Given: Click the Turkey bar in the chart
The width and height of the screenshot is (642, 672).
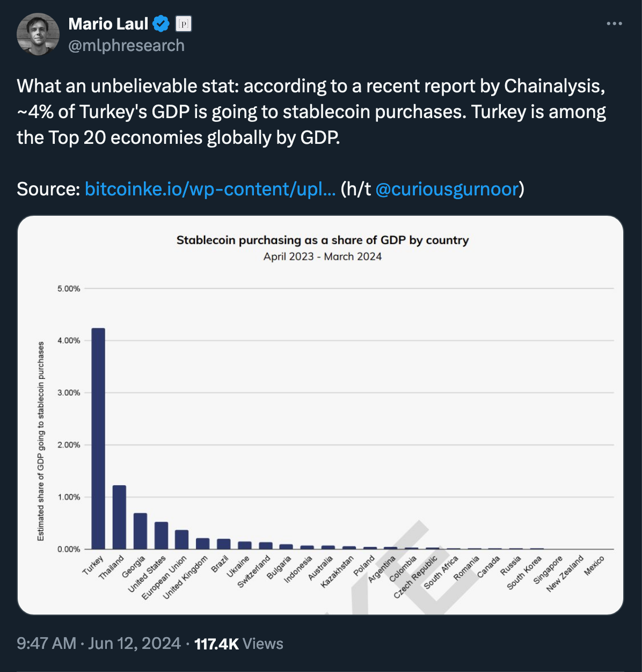Looking at the screenshot, I should [98, 439].
